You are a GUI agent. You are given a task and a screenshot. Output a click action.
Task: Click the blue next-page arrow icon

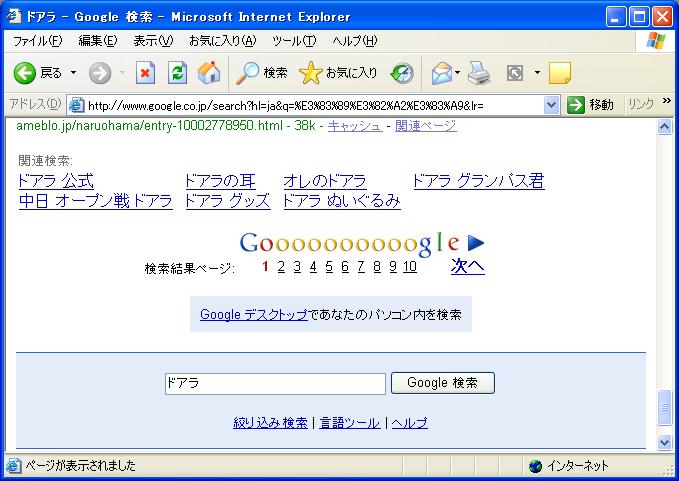[476, 243]
